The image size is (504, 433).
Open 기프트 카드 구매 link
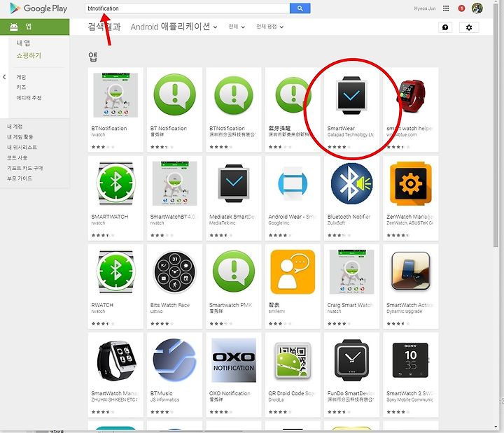pyautogui.click(x=24, y=168)
